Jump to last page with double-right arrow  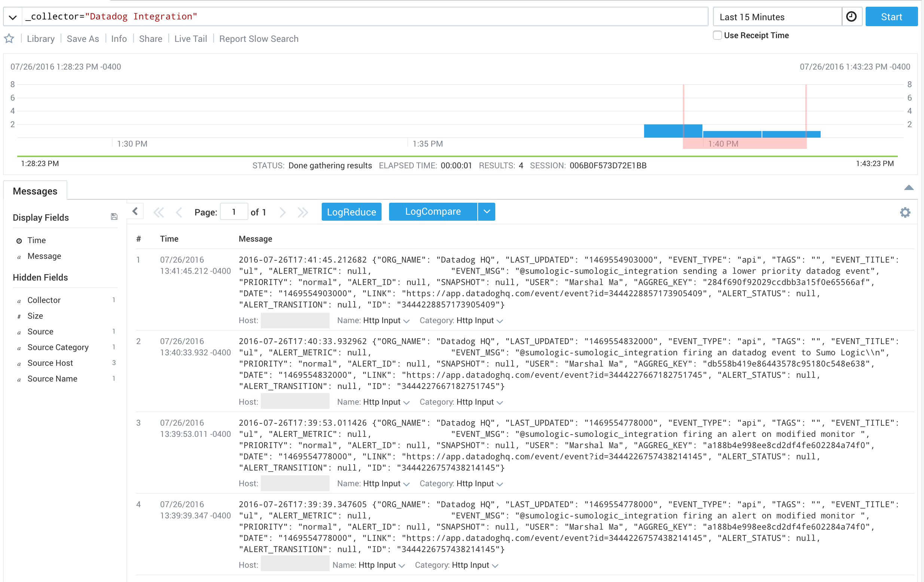click(x=303, y=211)
